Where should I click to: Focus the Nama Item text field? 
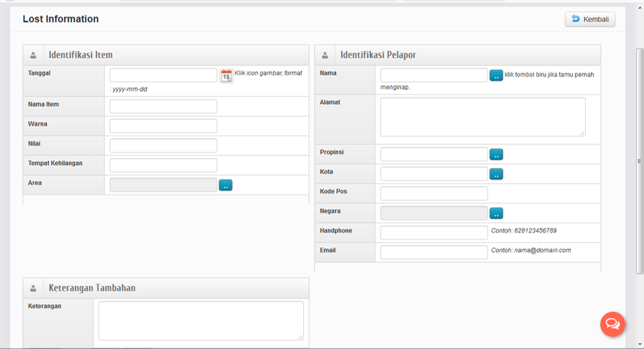[x=163, y=106]
